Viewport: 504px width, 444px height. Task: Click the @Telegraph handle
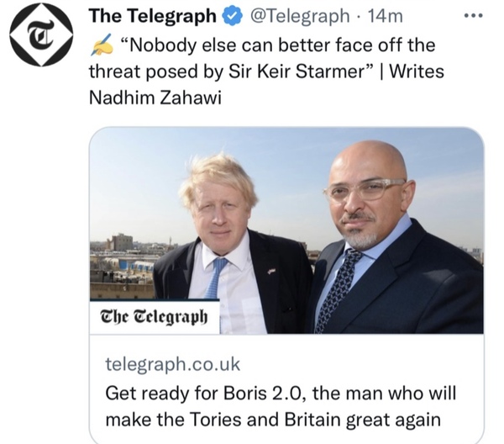tap(300, 16)
